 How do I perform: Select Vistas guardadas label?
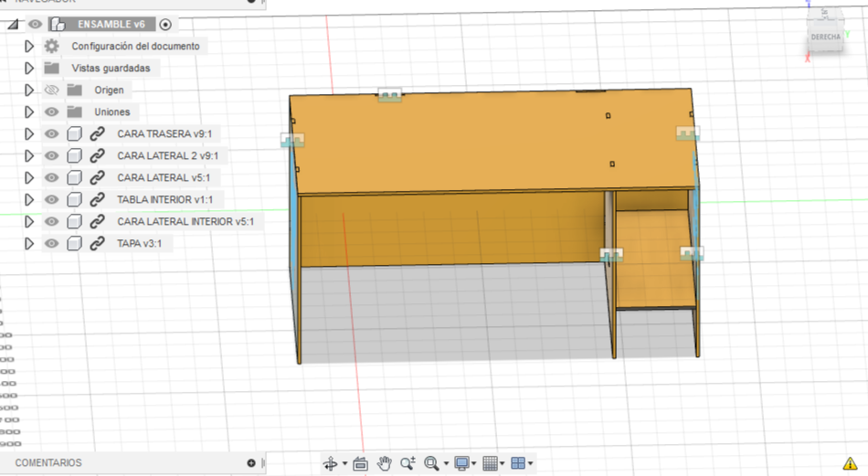click(x=111, y=69)
